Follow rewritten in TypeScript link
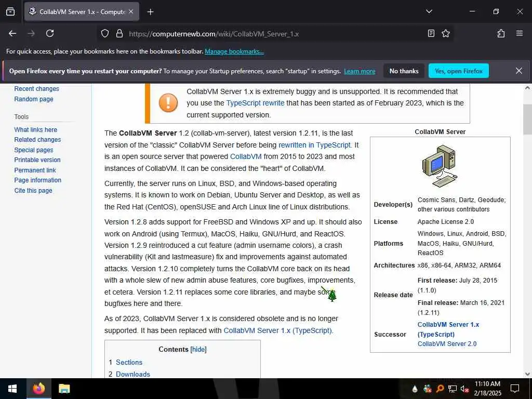 click(315, 145)
